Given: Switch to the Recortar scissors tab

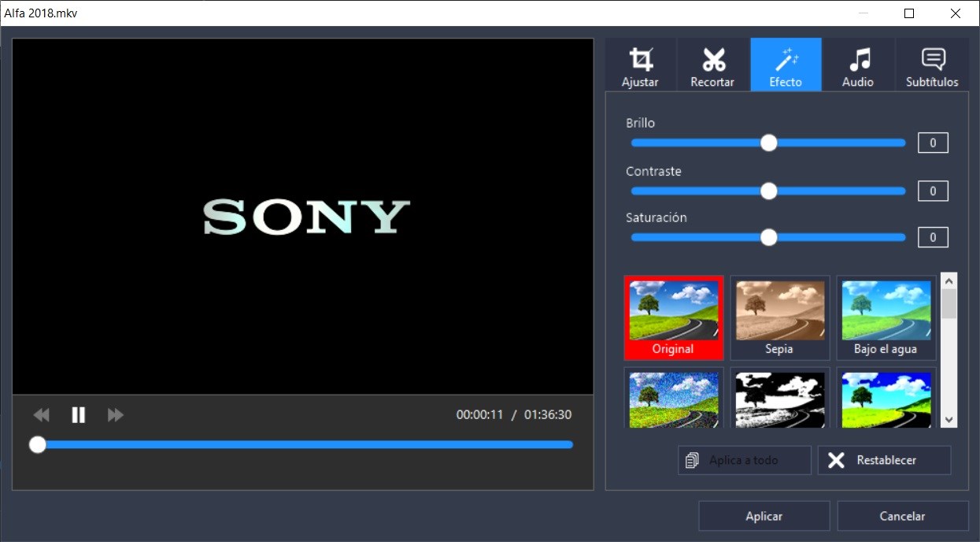Looking at the screenshot, I should (712, 65).
